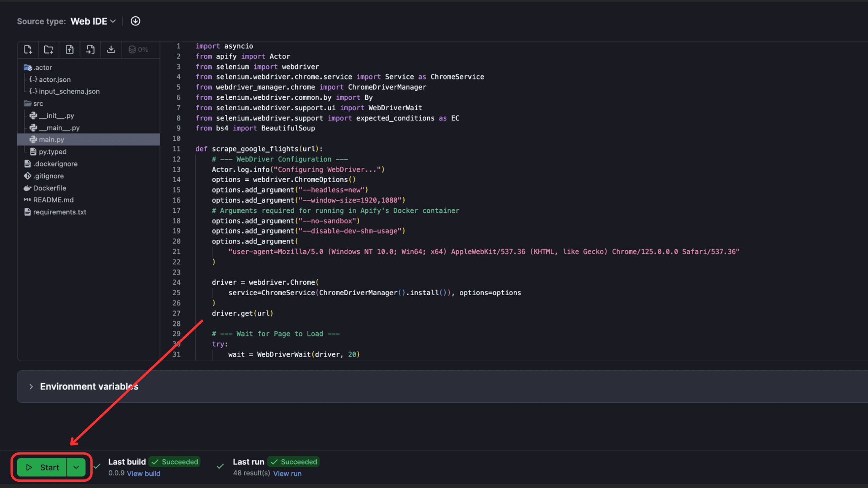The image size is (868, 488).
Task: Open the View build link
Action: (144, 473)
